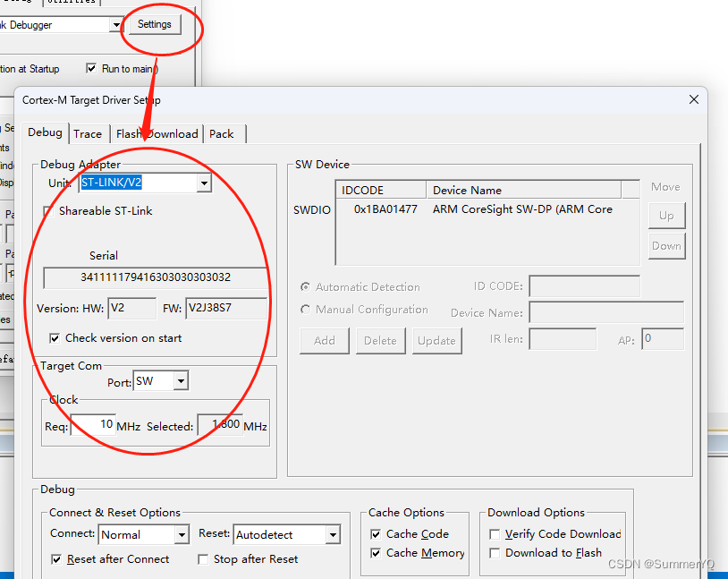This screenshot has width=728, height=579.
Task: Toggle Check version on start
Action: [55, 338]
